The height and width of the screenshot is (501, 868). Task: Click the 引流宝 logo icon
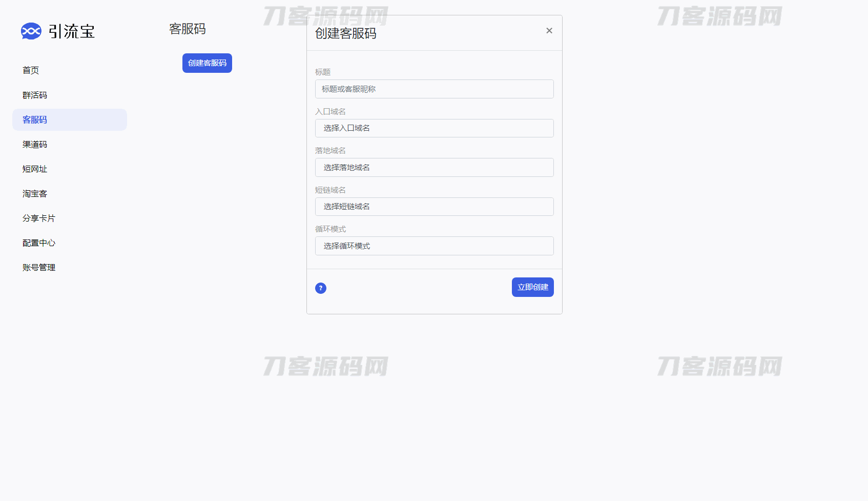click(x=31, y=31)
